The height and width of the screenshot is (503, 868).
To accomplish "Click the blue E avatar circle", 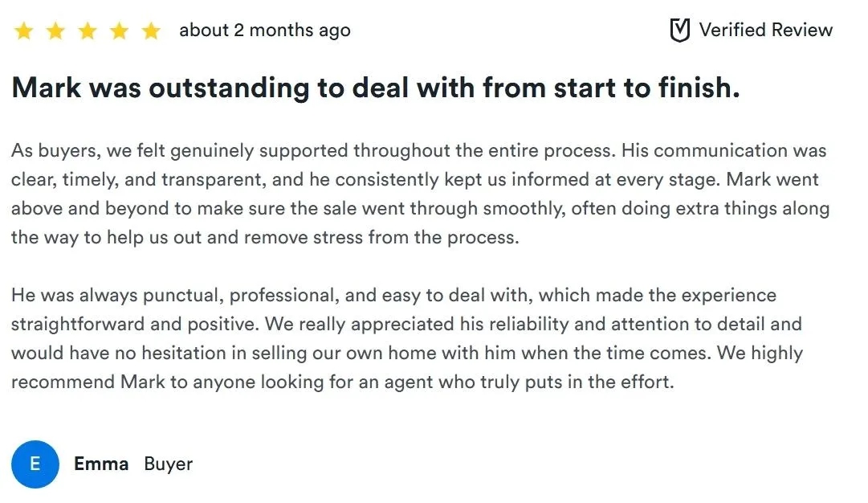I will point(35,464).
